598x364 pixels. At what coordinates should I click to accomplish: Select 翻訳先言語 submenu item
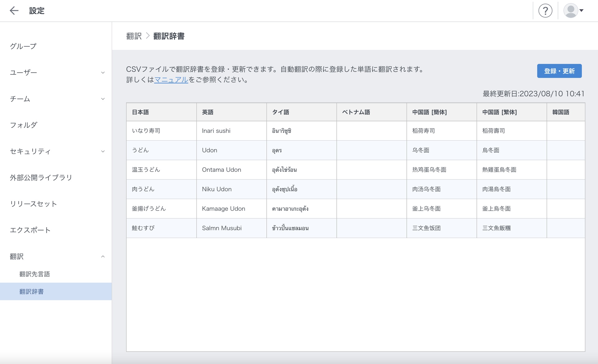click(35, 274)
